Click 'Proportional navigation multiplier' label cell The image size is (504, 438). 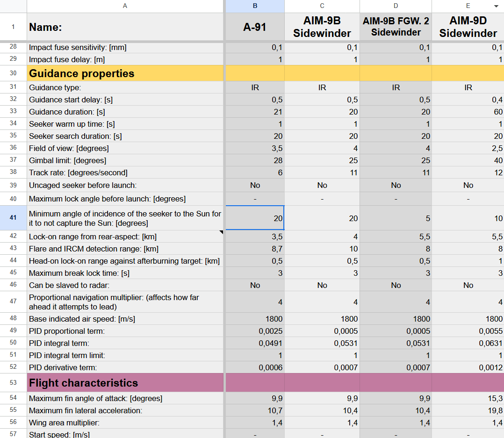tap(125, 302)
